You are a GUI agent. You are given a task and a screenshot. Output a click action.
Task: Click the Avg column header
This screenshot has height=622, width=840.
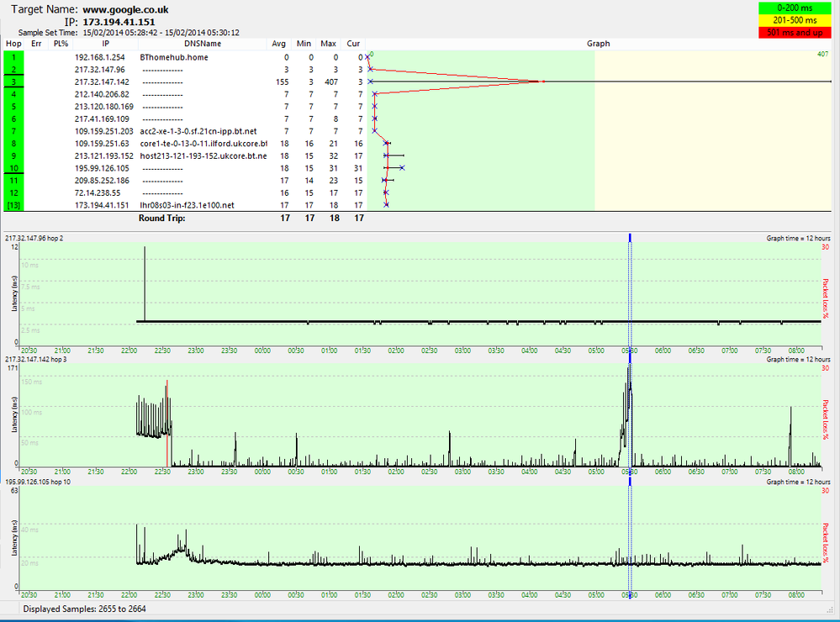278,44
